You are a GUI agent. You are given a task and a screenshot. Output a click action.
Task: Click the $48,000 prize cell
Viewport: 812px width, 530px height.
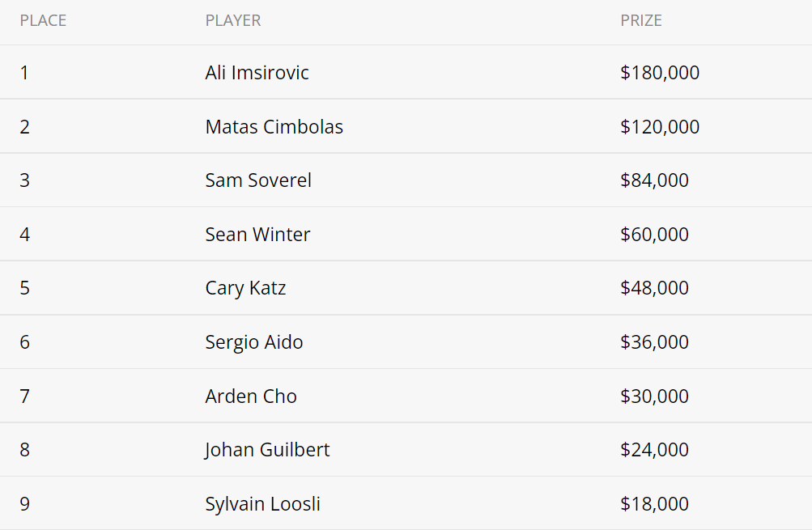pyautogui.click(x=655, y=288)
